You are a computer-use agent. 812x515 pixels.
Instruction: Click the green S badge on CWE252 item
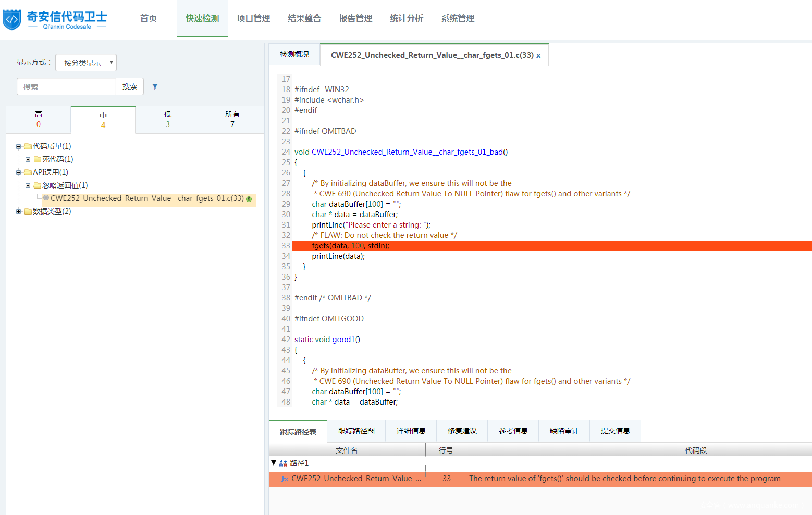(x=249, y=199)
